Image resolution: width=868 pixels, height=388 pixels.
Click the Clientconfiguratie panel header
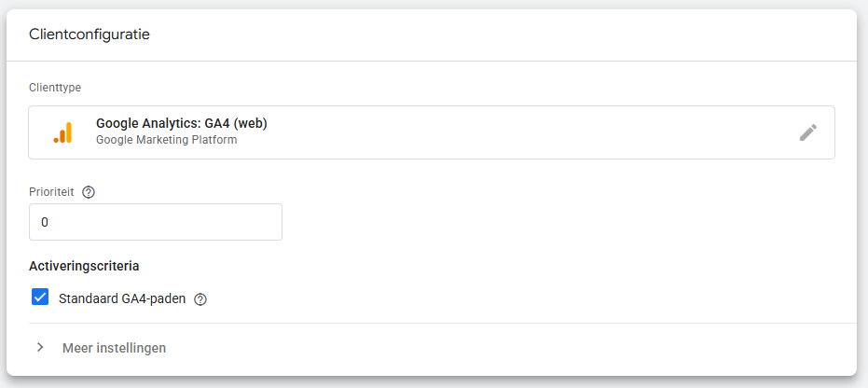pyautogui.click(x=90, y=35)
